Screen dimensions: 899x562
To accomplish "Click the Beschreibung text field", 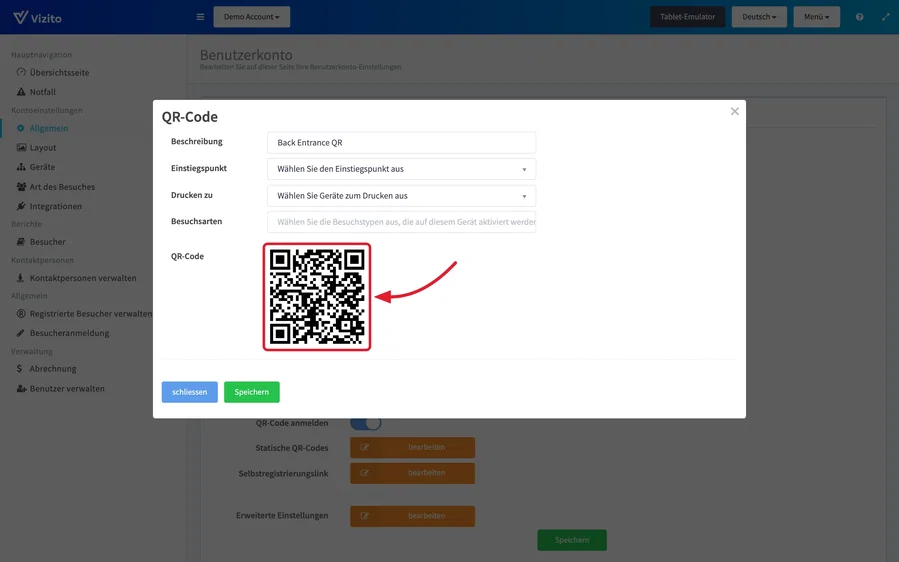I will coord(401,142).
